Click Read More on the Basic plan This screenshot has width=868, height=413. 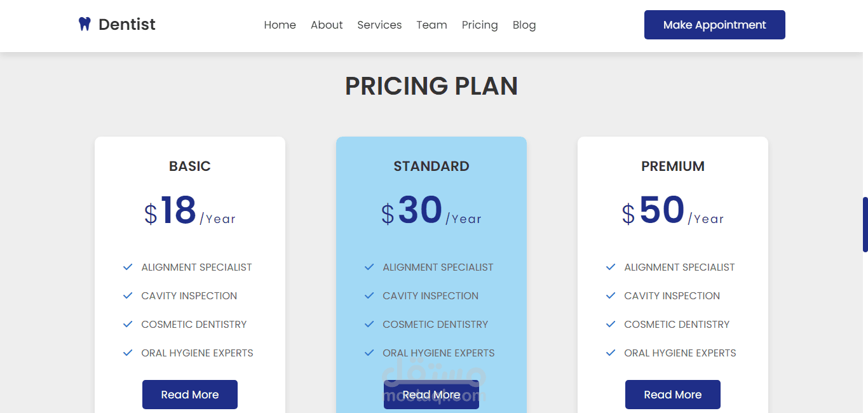(190, 395)
